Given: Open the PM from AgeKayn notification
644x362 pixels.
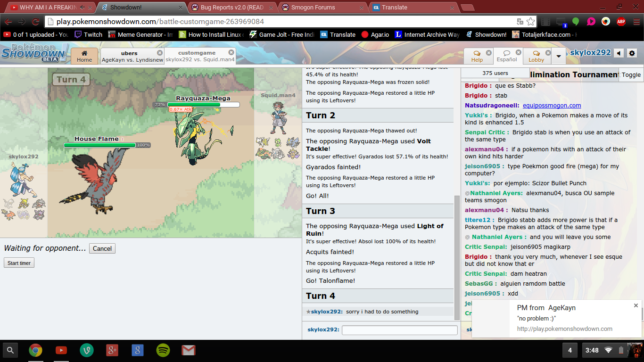Looking at the screenshot, I should [x=556, y=318].
